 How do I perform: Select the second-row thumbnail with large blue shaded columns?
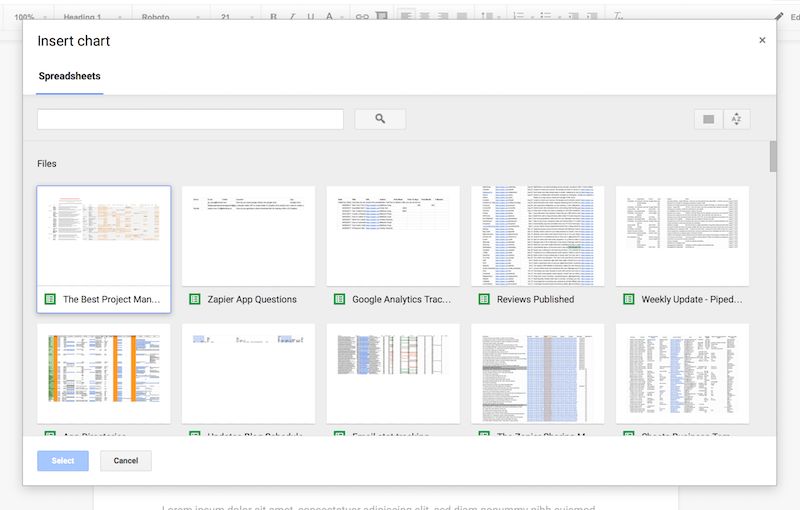538,373
